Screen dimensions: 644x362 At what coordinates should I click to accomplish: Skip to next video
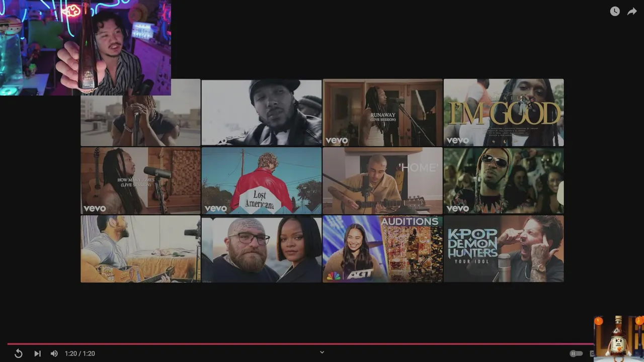click(x=37, y=353)
